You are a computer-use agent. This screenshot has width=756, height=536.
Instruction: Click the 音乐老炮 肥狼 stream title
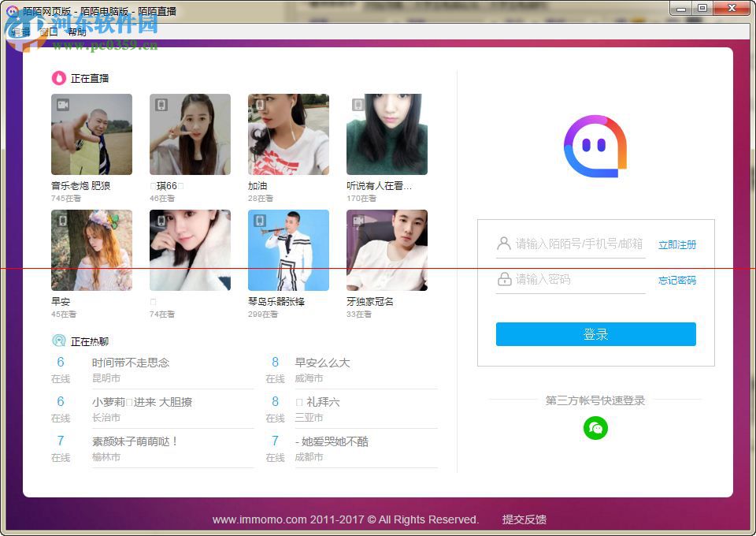point(80,186)
